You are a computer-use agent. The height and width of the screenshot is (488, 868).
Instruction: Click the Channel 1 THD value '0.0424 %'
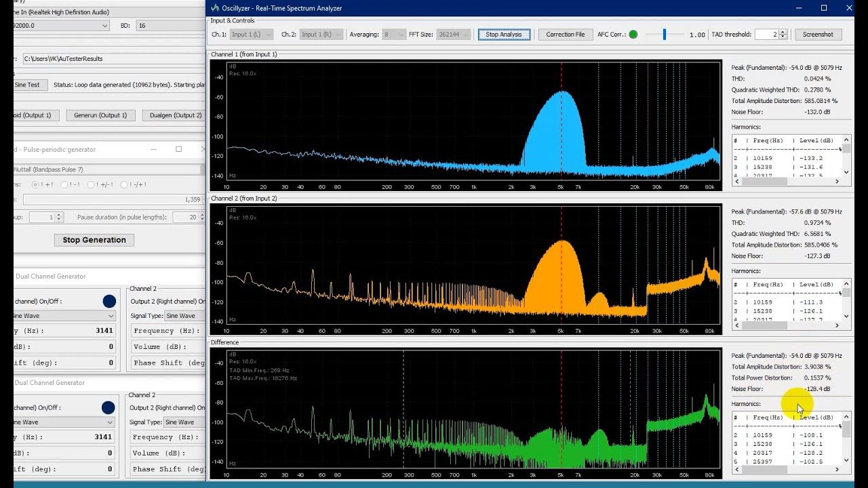(x=818, y=79)
